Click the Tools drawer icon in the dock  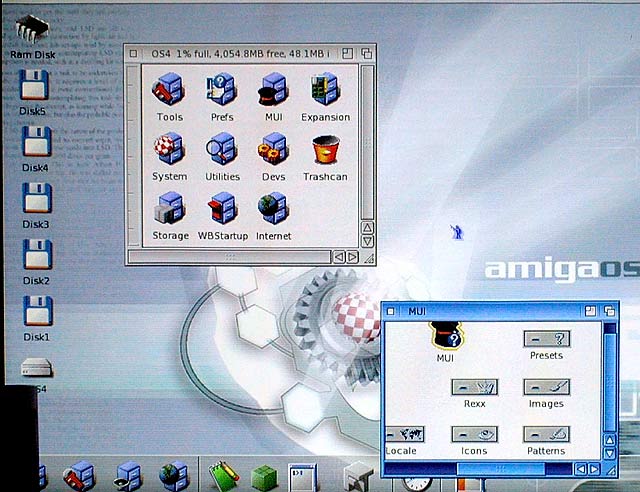click(x=80, y=477)
